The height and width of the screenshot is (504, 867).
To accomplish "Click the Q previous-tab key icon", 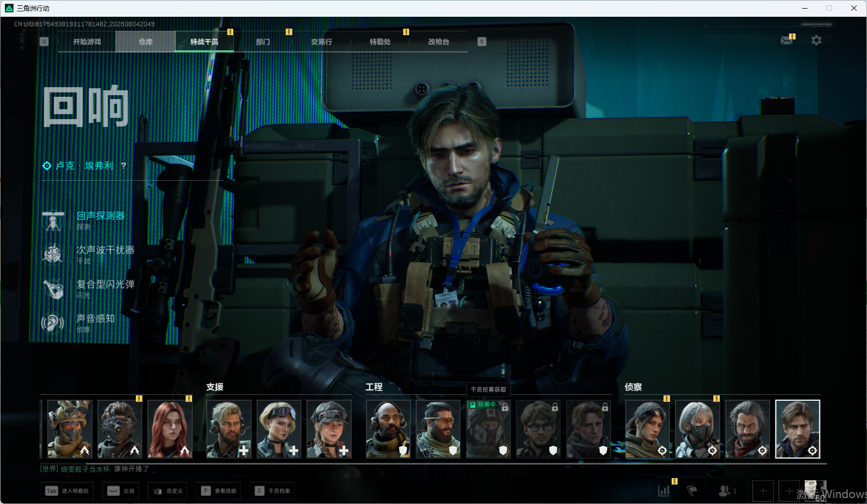I will [44, 42].
